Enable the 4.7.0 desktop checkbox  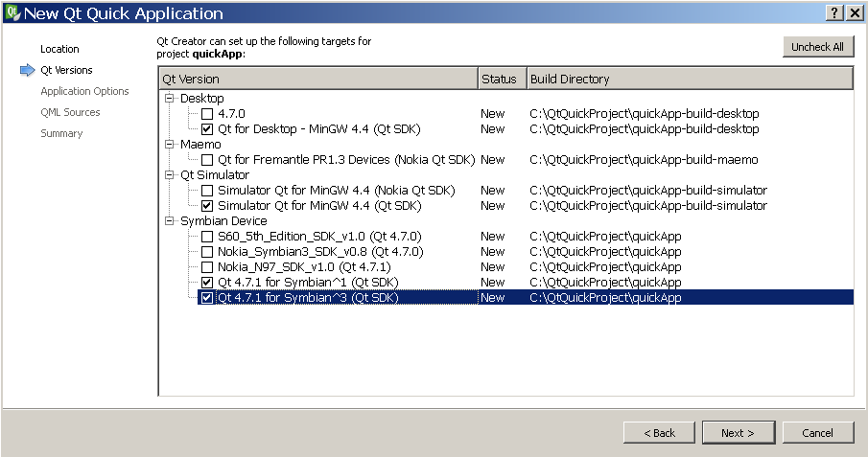[x=207, y=114]
